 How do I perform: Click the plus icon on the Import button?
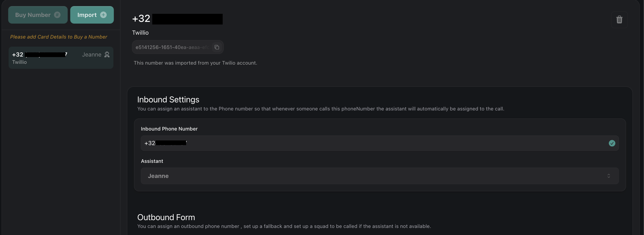pyautogui.click(x=104, y=15)
